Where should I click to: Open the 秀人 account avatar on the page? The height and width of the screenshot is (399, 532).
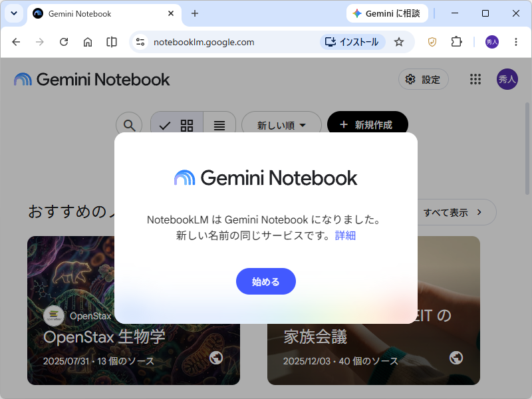coord(507,79)
